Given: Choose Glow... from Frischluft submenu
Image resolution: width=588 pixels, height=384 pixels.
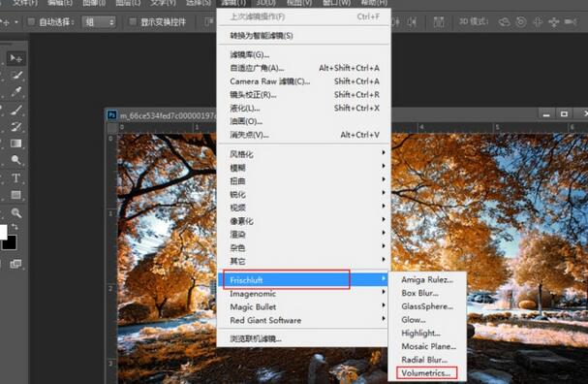Looking at the screenshot, I should click(x=427, y=320).
